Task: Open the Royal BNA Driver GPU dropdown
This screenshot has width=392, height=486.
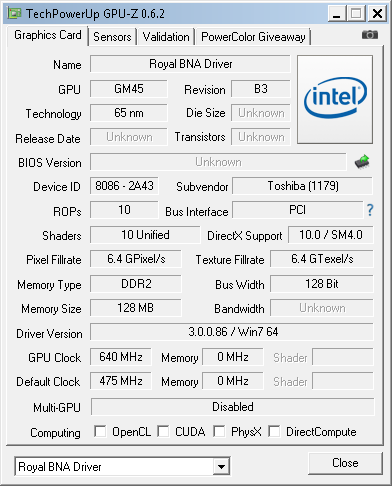Action: pos(222,466)
